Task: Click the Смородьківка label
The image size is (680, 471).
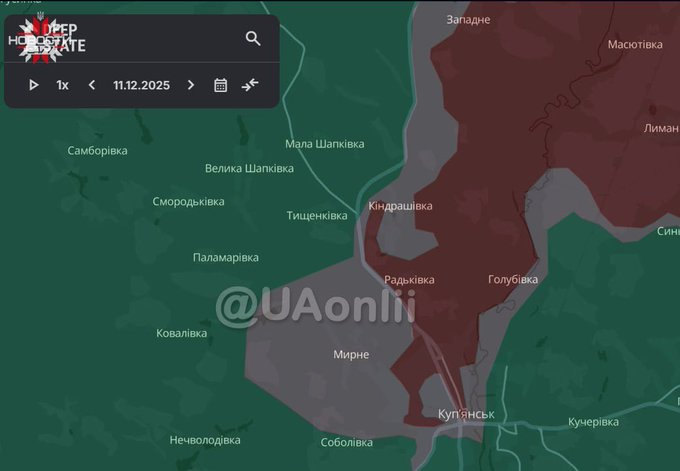Action: 188,202
